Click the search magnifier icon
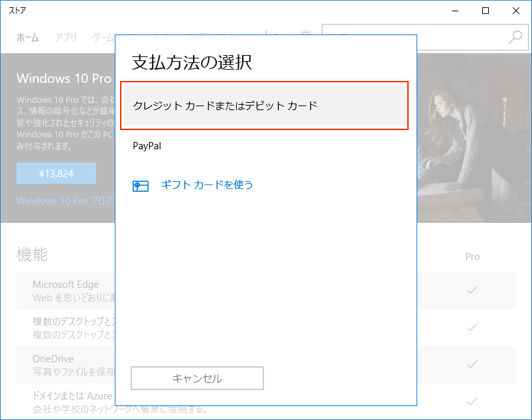 (x=515, y=37)
